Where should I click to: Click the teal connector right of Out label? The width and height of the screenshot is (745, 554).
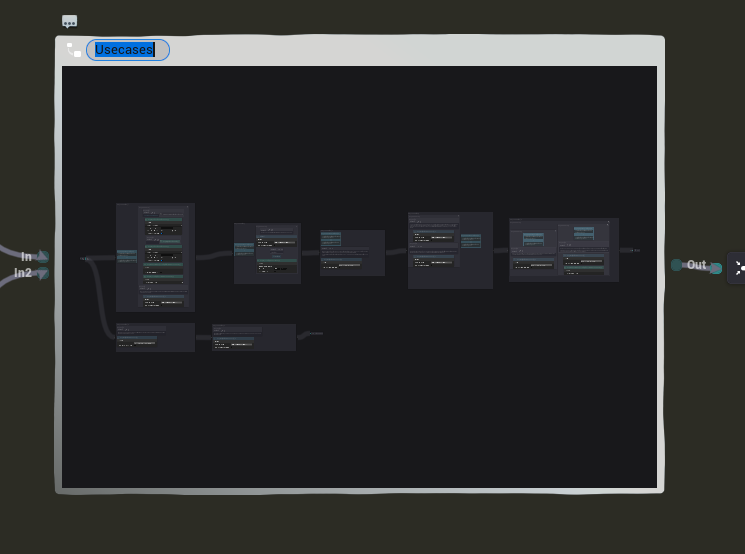[x=716, y=268]
